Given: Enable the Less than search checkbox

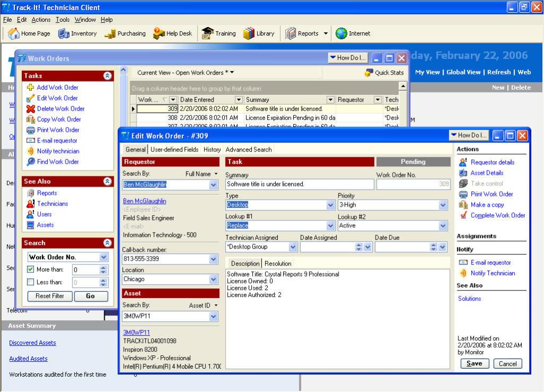Looking at the screenshot, I should pos(30,282).
